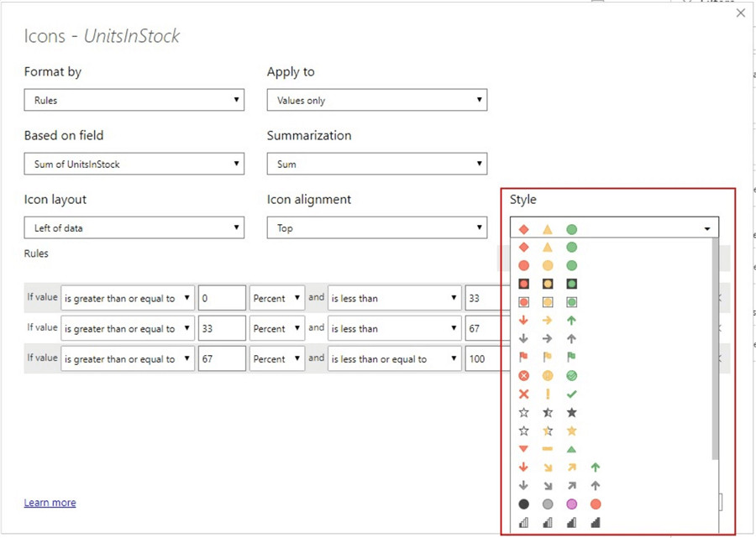Select the signal bars icon style
This screenshot has width=756, height=538.
559,523
